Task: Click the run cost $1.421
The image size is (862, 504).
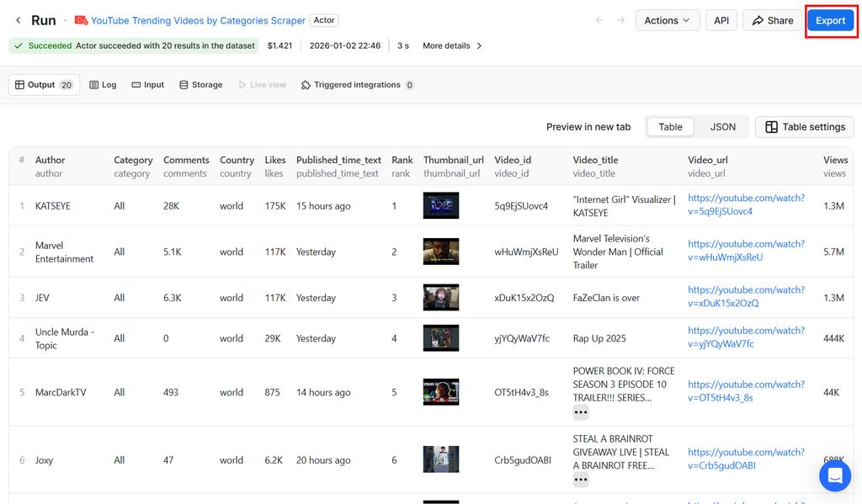Action: tap(279, 45)
